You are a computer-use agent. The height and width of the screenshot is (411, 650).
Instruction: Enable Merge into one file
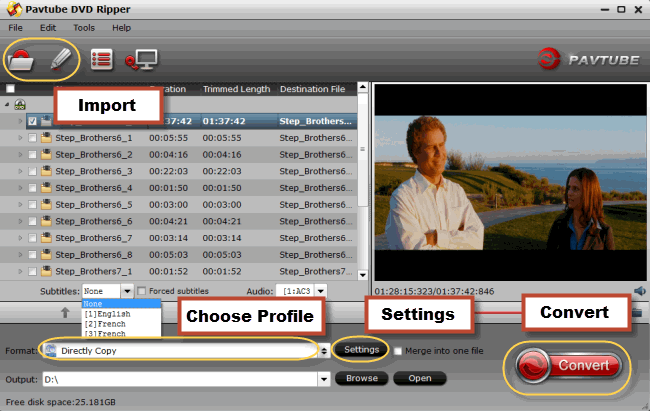coord(398,351)
